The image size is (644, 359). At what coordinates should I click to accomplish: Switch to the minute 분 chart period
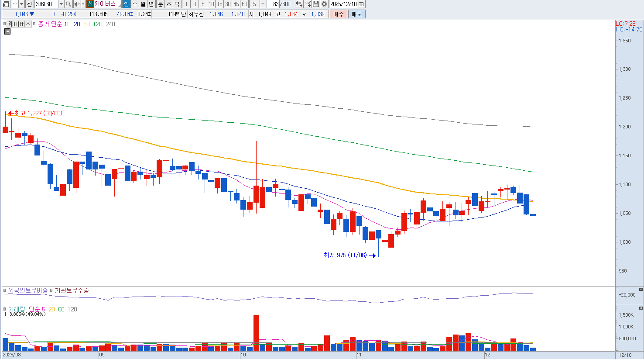[160, 4]
